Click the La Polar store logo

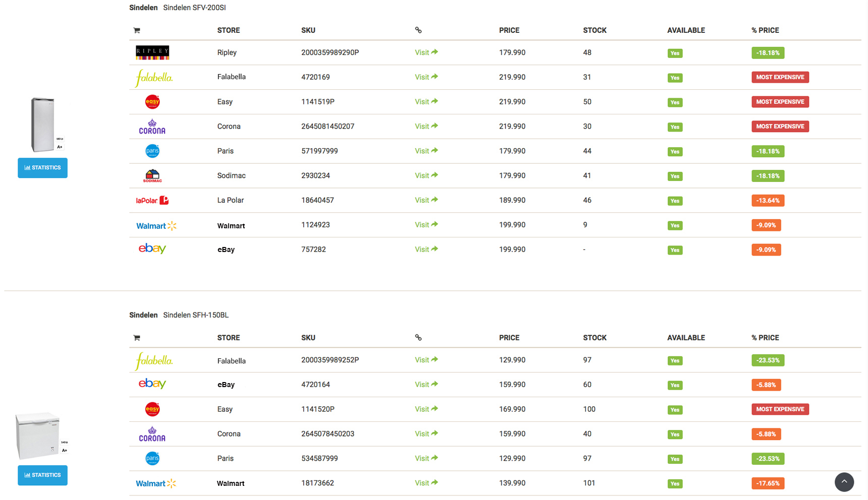[x=152, y=201]
